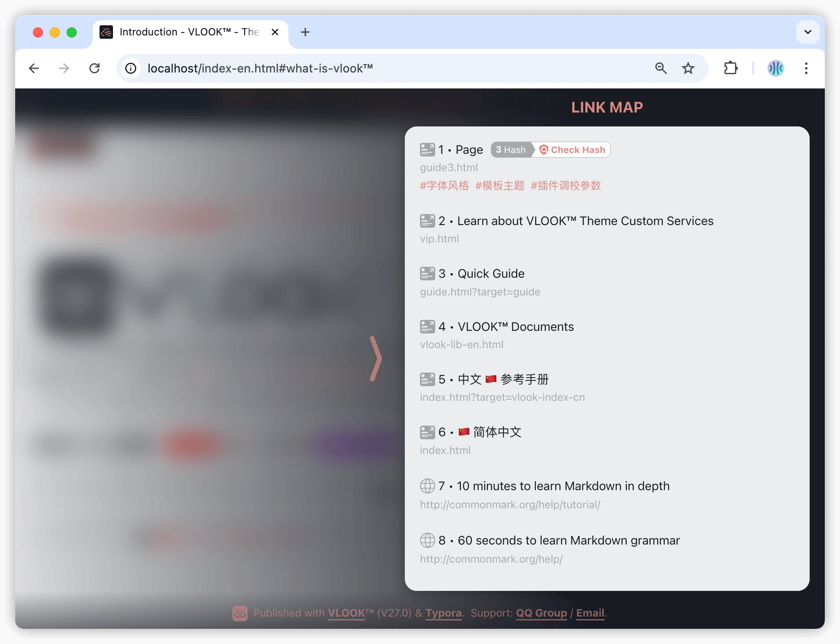840x644 pixels.
Task: Click the page icon for 中文 参考手册
Action: [x=427, y=378]
